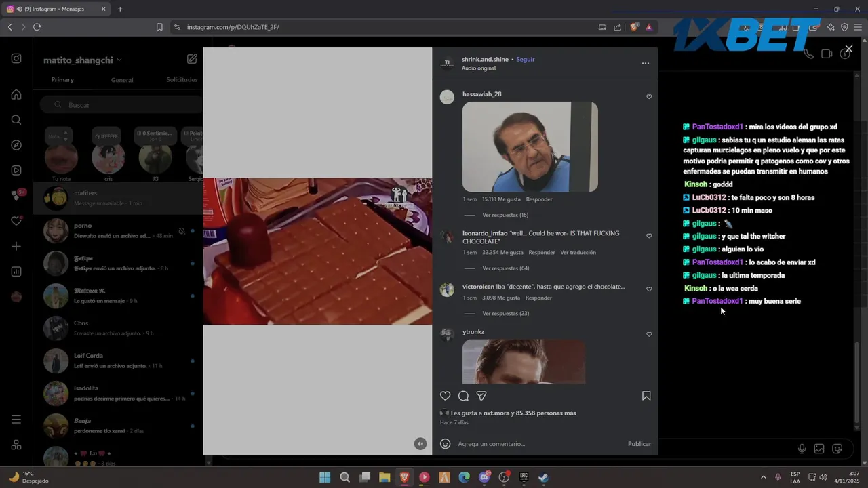Click the sticker icon in chat
The height and width of the screenshot is (488, 868).
click(837, 449)
